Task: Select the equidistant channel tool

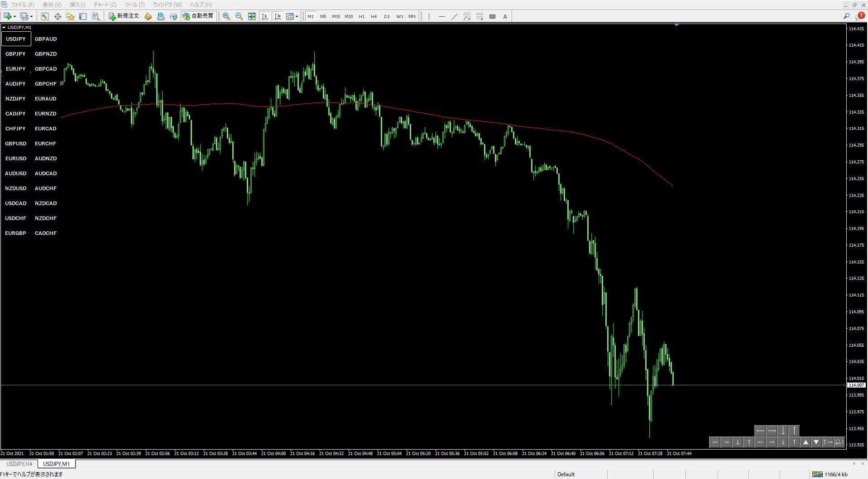Action: pyautogui.click(x=467, y=16)
